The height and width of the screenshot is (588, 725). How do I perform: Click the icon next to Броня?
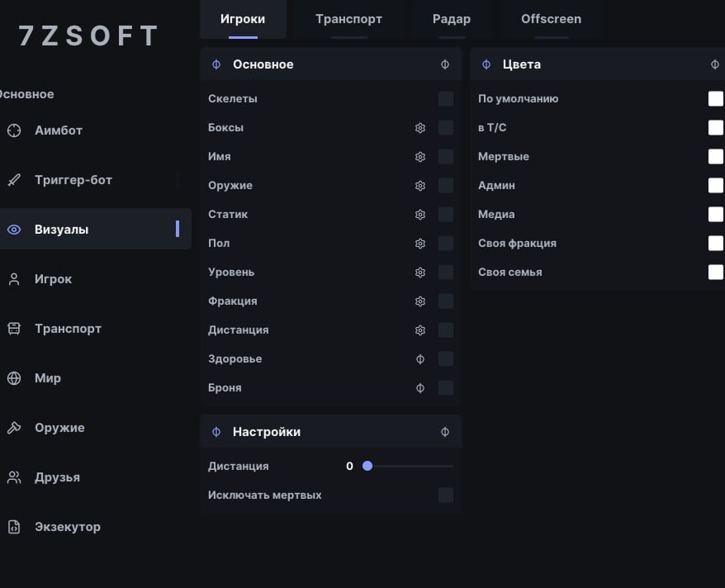click(x=419, y=388)
